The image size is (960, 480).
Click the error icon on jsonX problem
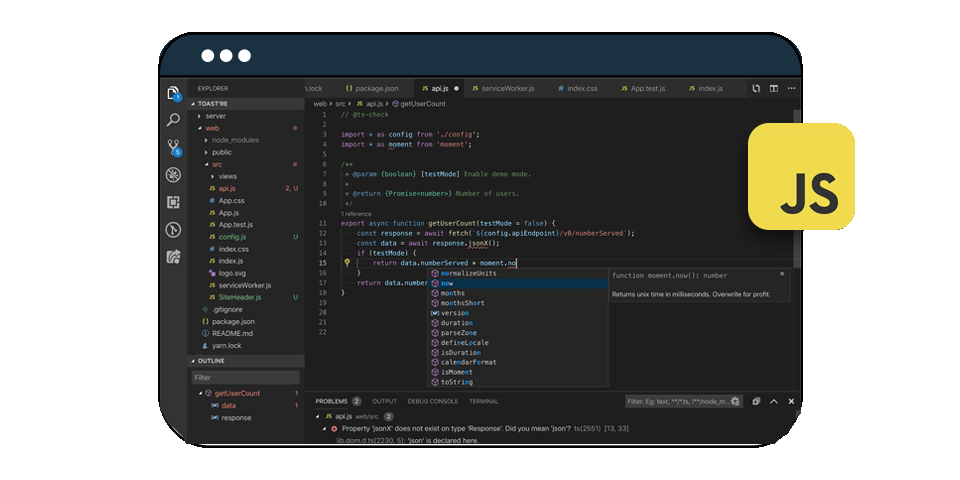tap(334, 429)
